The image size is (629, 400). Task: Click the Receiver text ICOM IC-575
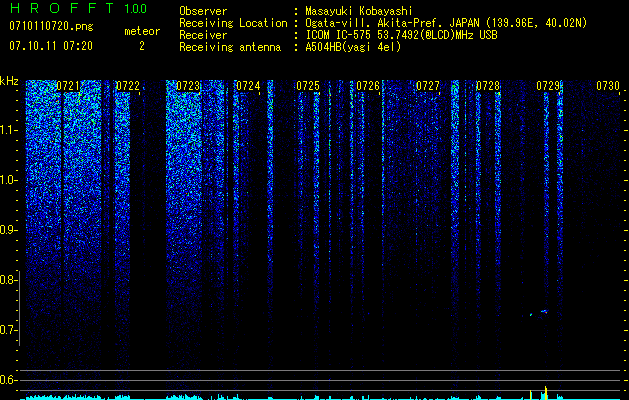click(x=339, y=35)
